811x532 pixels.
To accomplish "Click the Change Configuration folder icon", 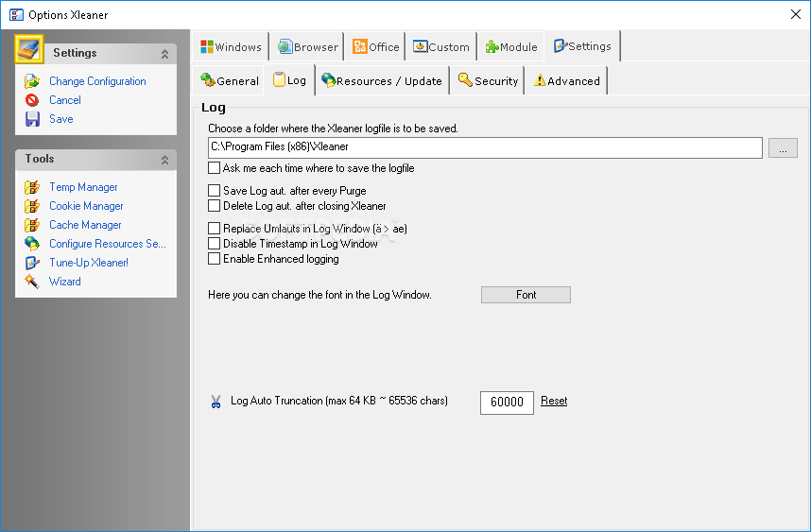I will pyautogui.click(x=32, y=81).
